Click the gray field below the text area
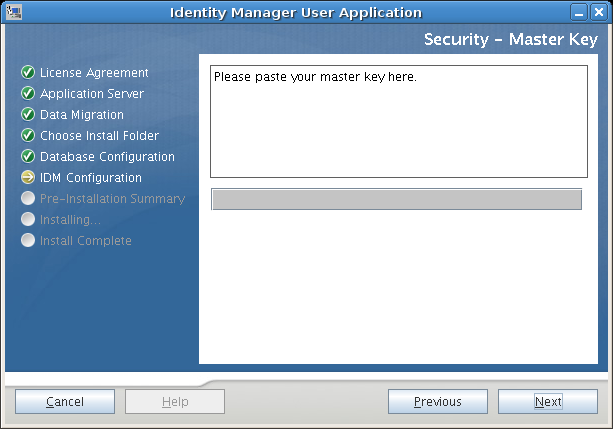This screenshot has width=613, height=429. (x=396, y=199)
